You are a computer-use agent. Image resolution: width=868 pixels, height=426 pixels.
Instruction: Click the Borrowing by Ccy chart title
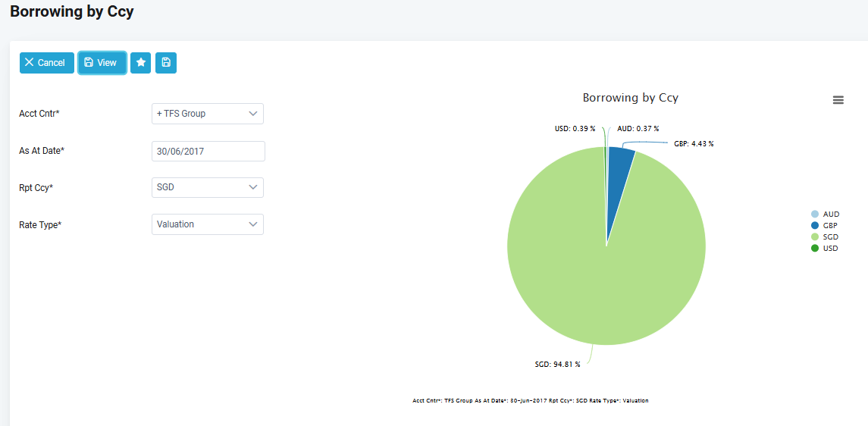coord(630,98)
